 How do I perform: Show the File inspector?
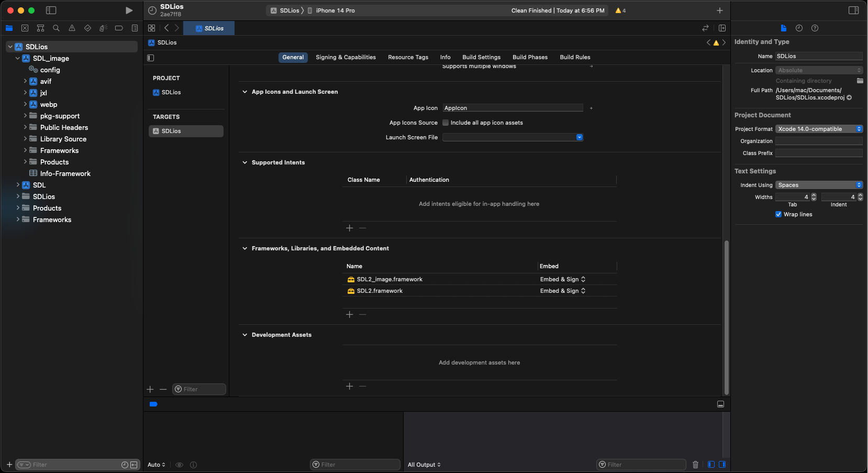783,28
